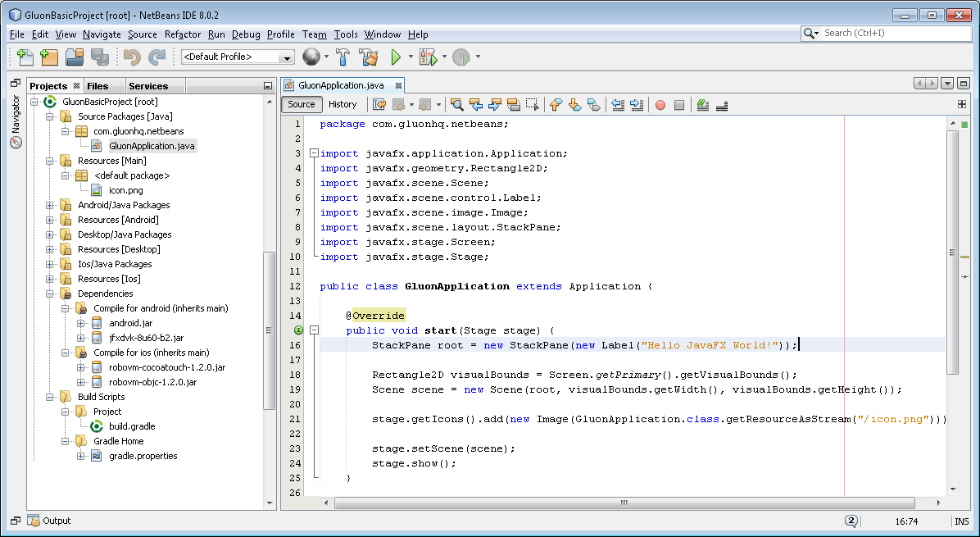
Task: Click the Save All toolbar icon
Action: point(100,57)
